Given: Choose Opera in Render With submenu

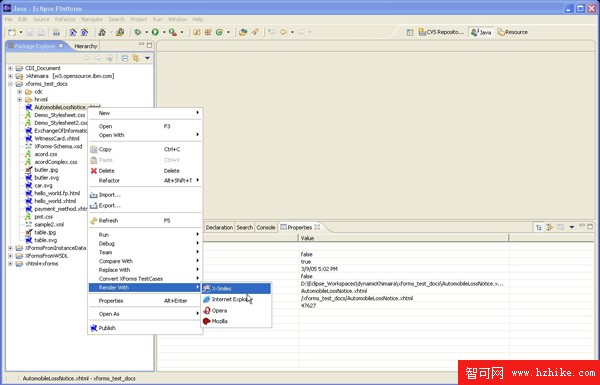Looking at the screenshot, I should (236, 310).
